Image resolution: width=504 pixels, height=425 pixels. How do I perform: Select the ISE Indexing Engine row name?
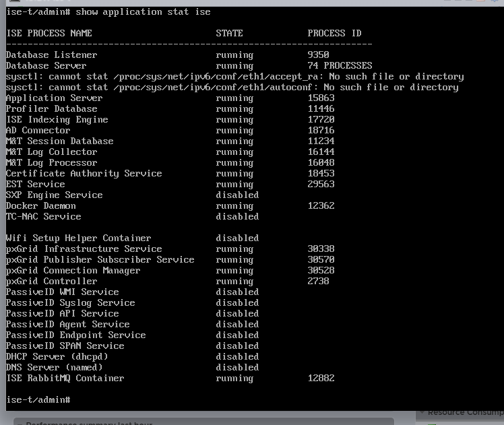57,119
